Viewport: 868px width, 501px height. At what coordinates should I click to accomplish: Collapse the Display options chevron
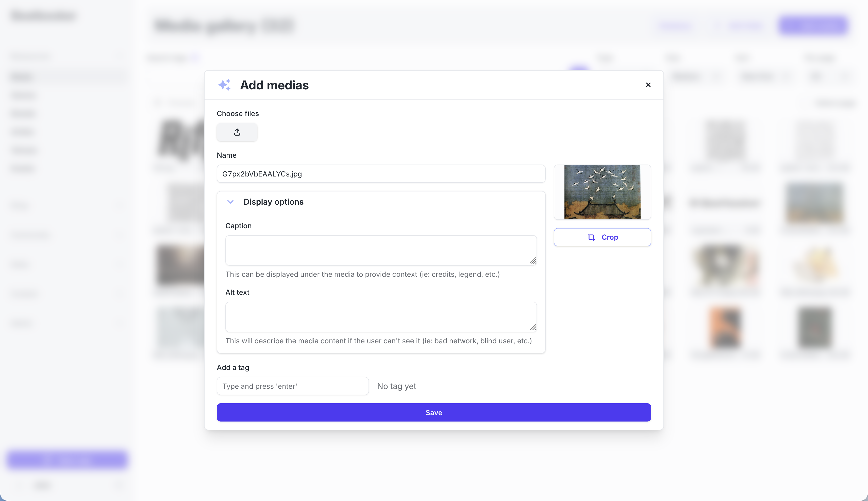pos(230,202)
